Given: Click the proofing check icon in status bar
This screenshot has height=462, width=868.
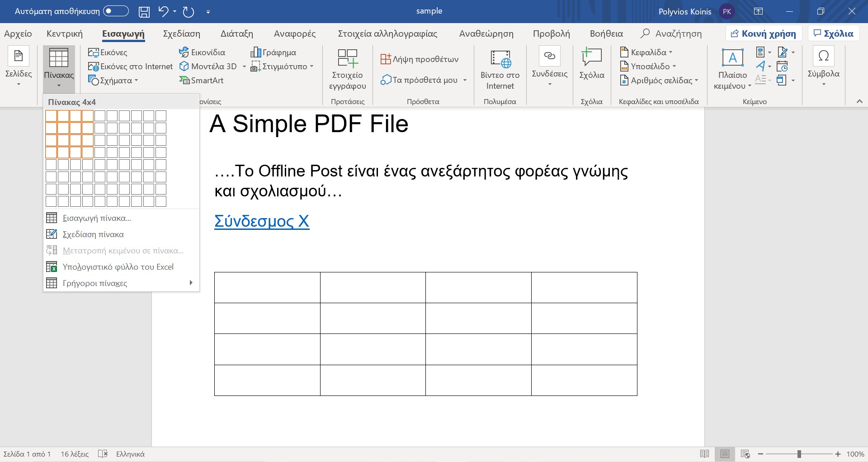Looking at the screenshot, I should pos(103,454).
